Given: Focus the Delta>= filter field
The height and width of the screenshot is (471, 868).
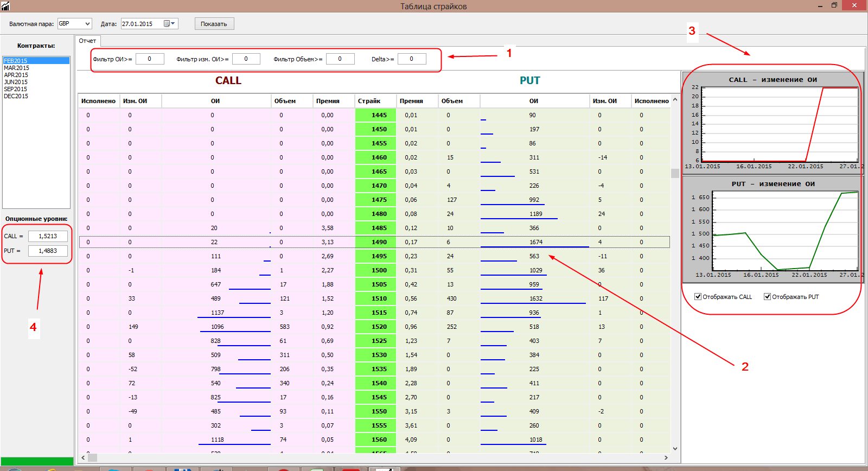Looking at the screenshot, I should (411, 59).
